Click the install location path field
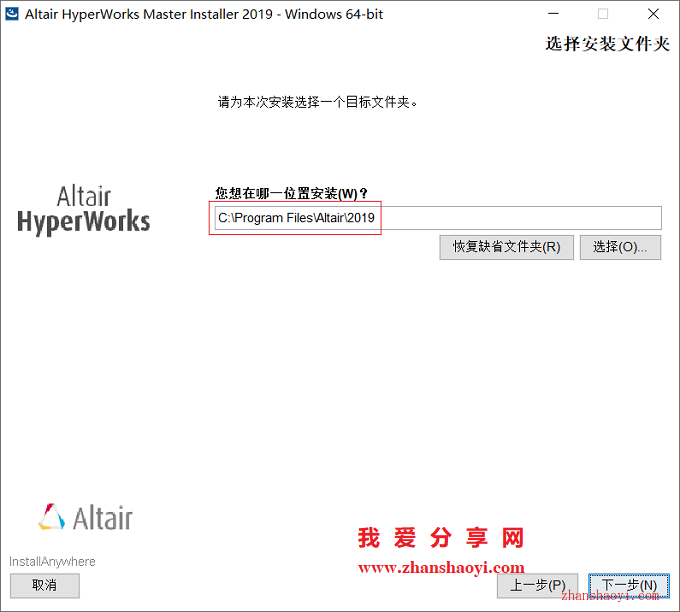The height and width of the screenshot is (612, 680). pos(438,218)
